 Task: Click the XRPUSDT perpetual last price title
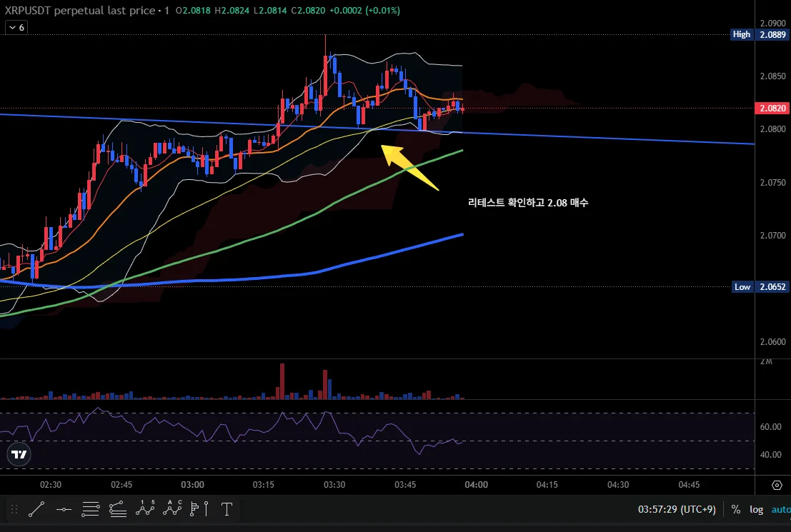80,10
